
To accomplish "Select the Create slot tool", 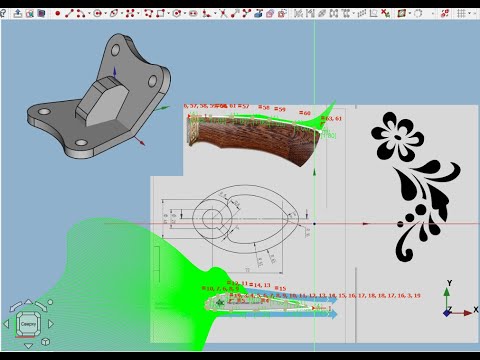I will [x=193, y=14].
